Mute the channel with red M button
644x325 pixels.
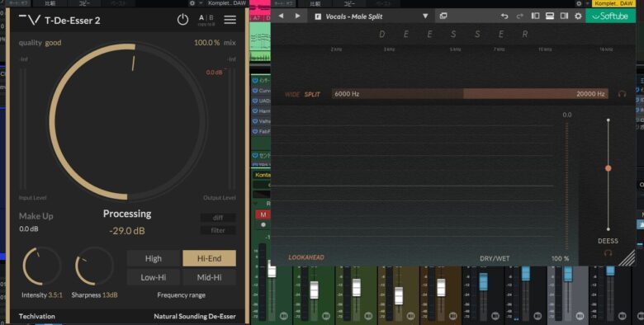point(263,214)
